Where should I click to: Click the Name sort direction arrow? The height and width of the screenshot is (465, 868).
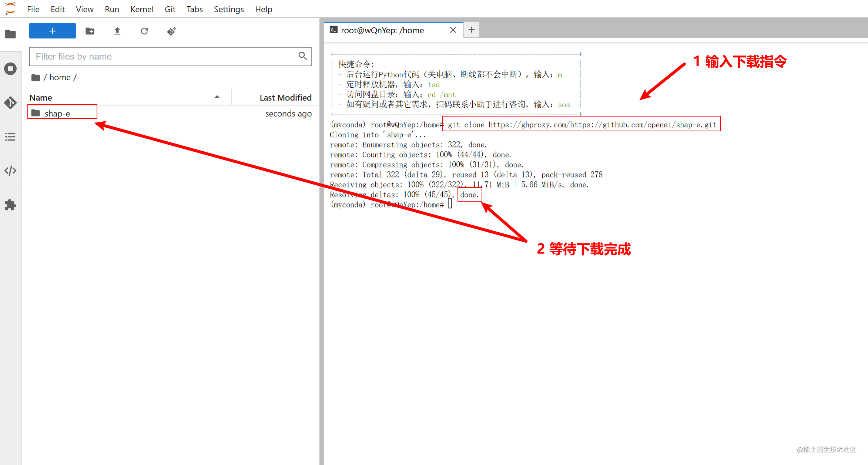(x=217, y=97)
